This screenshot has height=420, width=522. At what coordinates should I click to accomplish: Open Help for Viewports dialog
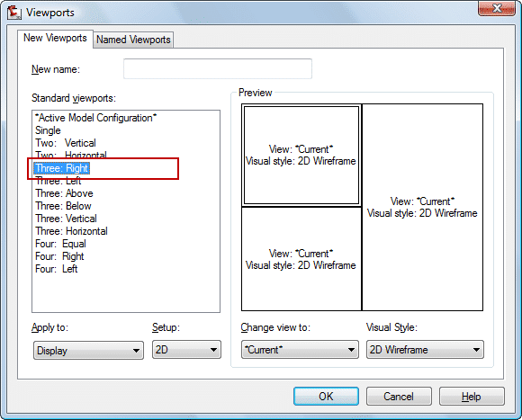[x=472, y=396]
